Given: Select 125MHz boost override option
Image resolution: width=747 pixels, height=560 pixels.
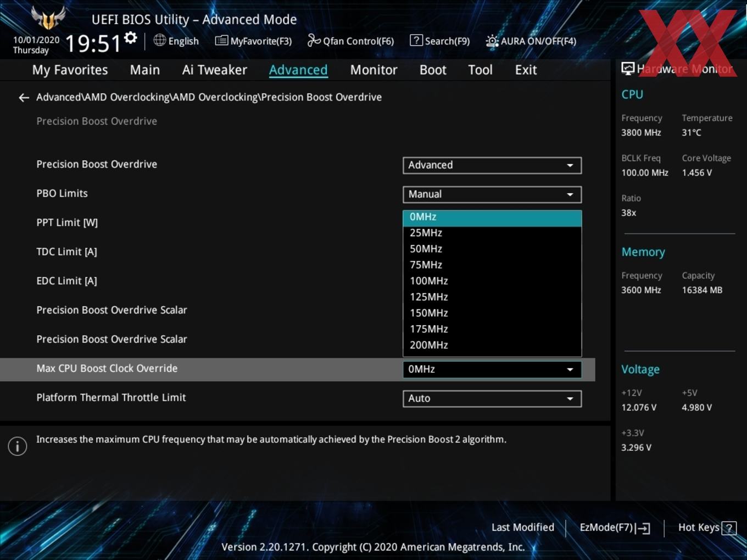Looking at the screenshot, I should (x=492, y=297).
